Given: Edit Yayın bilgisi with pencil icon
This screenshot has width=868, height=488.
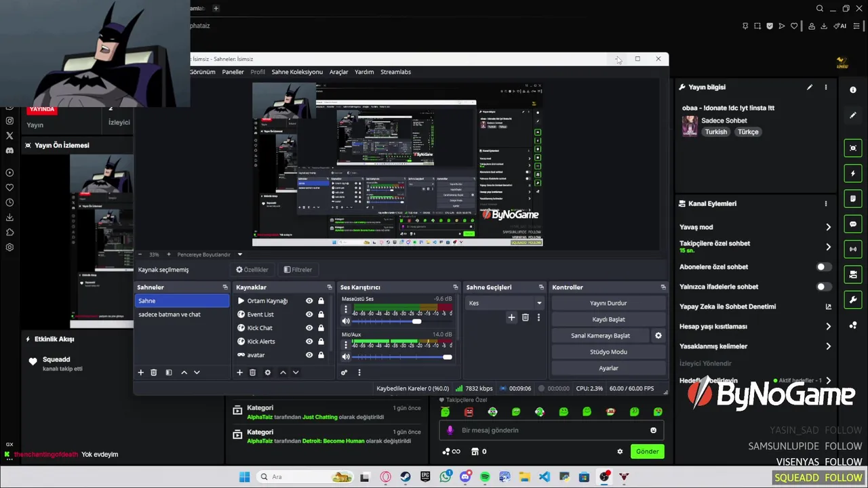Looking at the screenshot, I should [810, 87].
